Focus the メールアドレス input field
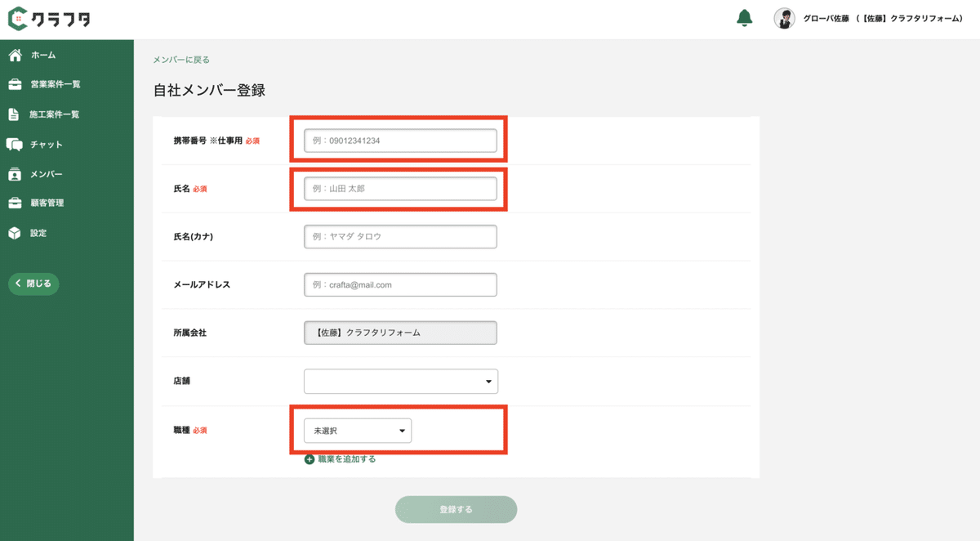Viewport: 980px width, 541px height. [400, 284]
